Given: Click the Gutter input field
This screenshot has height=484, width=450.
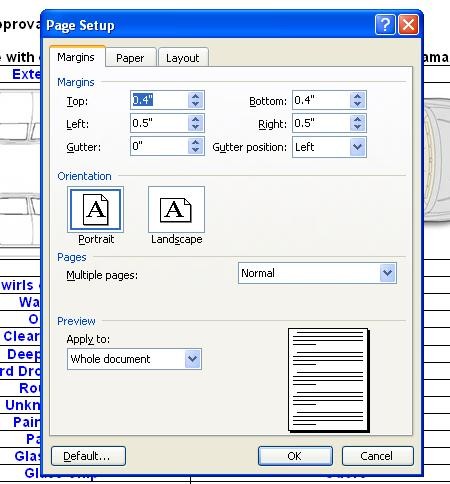Looking at the screenshot, I should click(x=159, y=146).
